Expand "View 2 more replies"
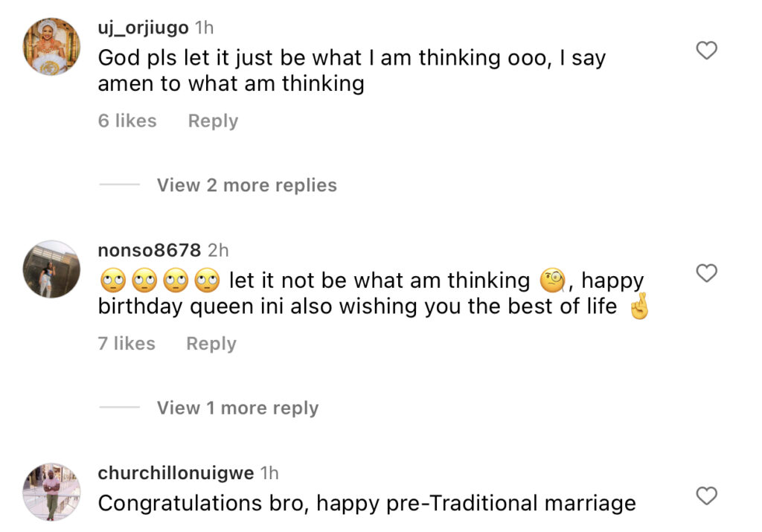762x532 pixels. tap(246, 185)
